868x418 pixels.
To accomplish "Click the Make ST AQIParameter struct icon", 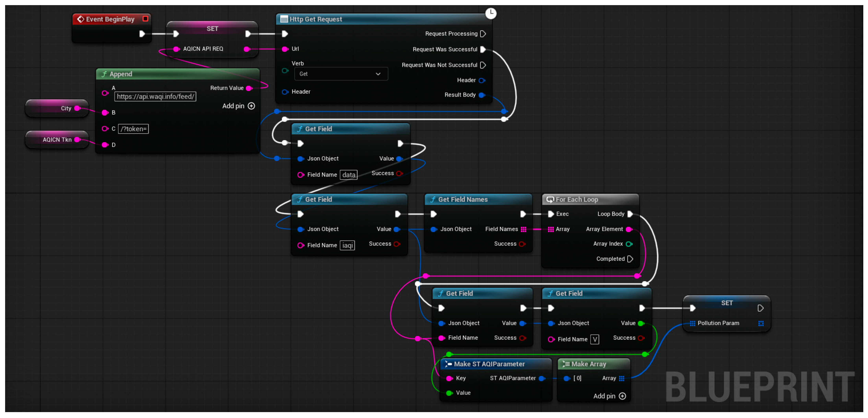I will (448, 364).
